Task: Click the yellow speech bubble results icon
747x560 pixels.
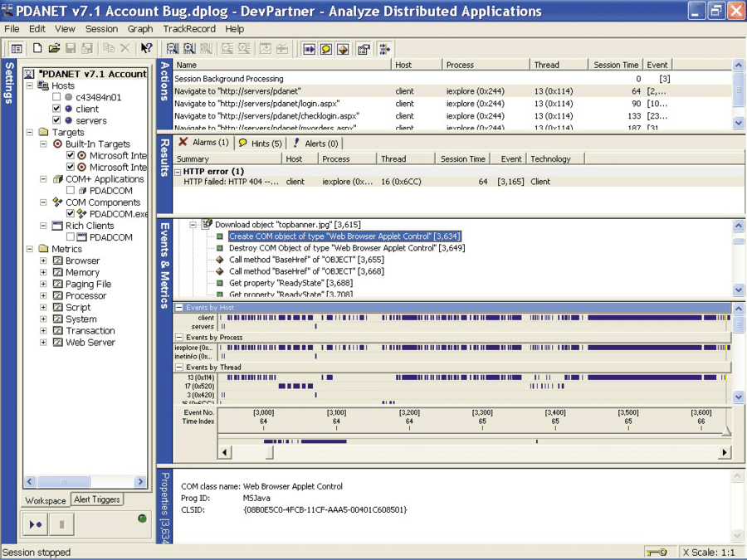Action: [326, 49]
